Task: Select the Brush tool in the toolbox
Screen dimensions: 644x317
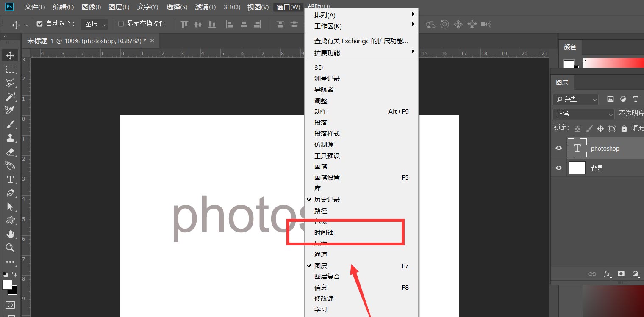Action: coord(10,124)
